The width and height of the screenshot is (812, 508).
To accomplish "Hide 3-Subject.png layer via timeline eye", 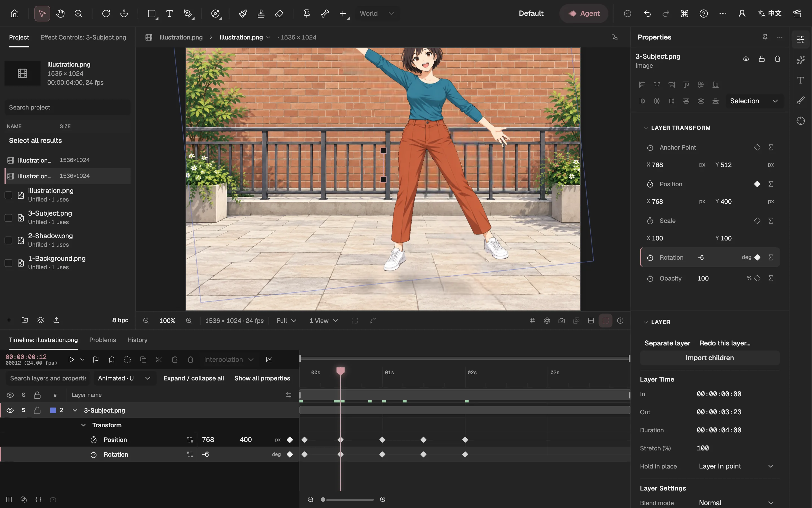I will 10,410.
